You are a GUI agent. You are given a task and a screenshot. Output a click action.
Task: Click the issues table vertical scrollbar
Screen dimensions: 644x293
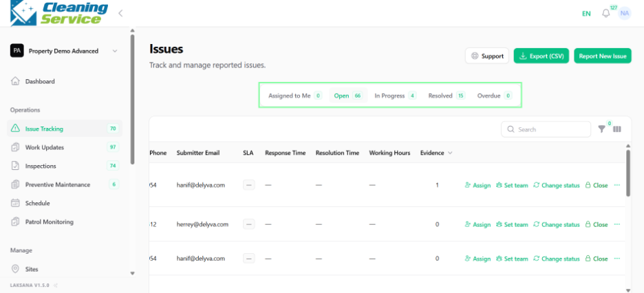pos(628,173)
